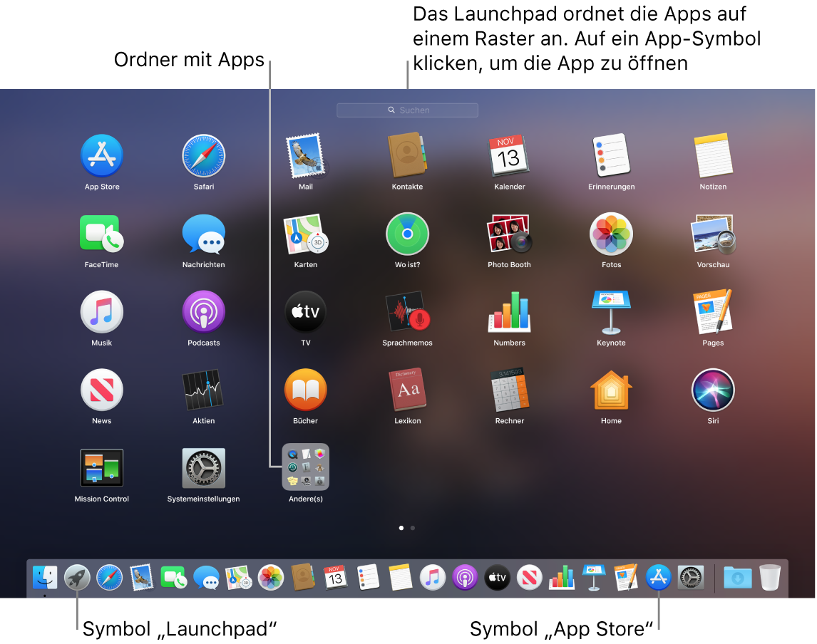
Task: Open the Andere(s) folder
Action: 305,468
